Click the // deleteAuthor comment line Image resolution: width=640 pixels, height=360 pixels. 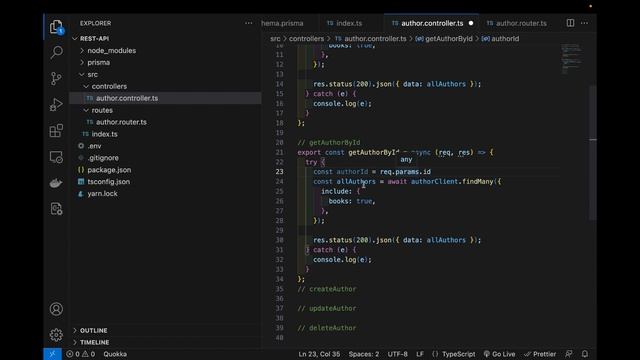click(x=327, y=328)
